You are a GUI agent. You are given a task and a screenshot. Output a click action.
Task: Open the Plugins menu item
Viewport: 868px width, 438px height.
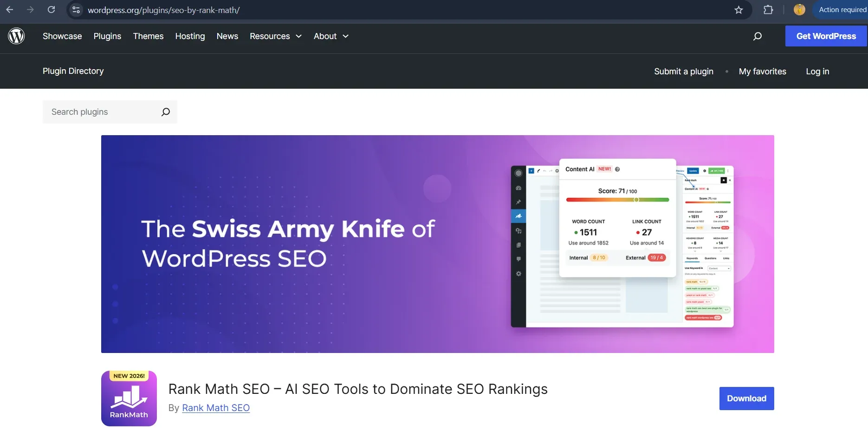(107, 36)
